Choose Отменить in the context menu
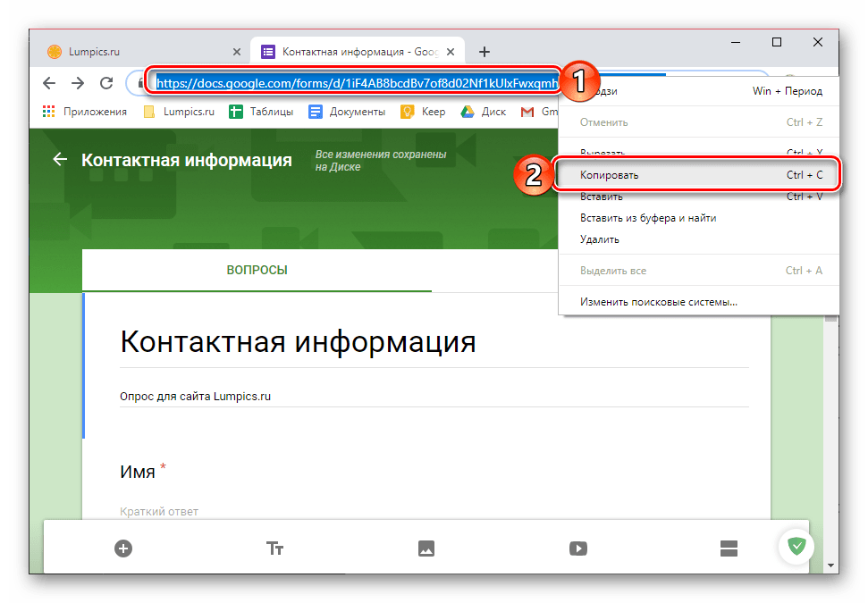The image size is (868, 603). [x=697, y=122]
